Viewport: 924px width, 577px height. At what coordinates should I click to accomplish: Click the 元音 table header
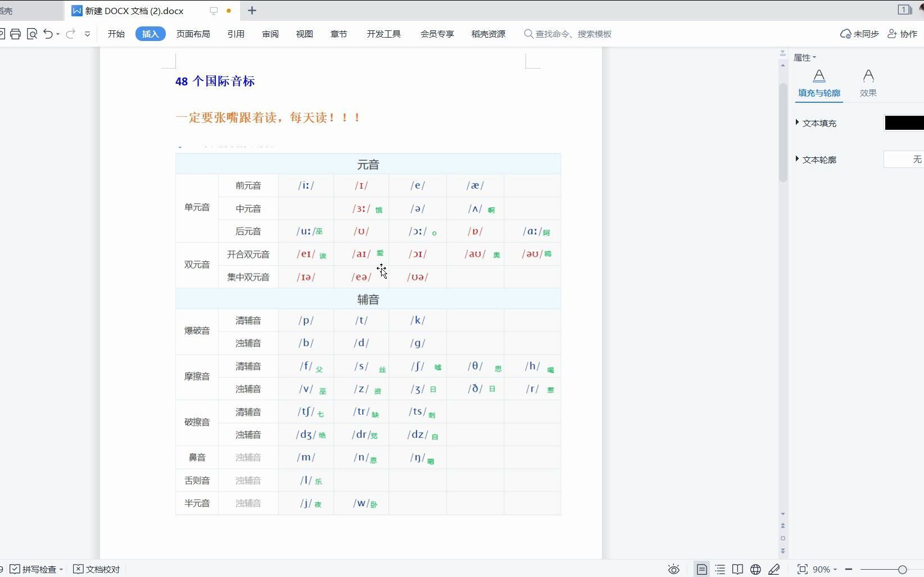click(x=368, y=164)
